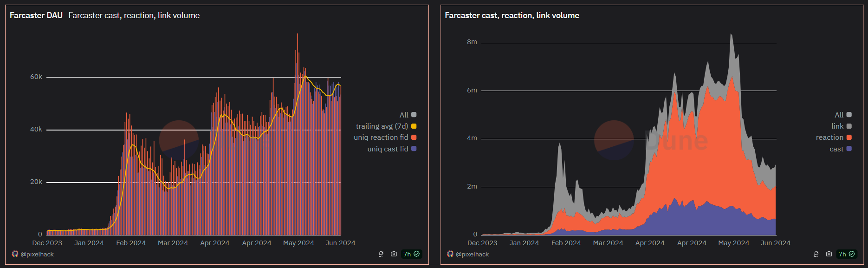This screenshot has width=868, height=268.
Task: Open @pixelhack profile link under volume chart
Action: pyautogui.click(x=472, y=254)
